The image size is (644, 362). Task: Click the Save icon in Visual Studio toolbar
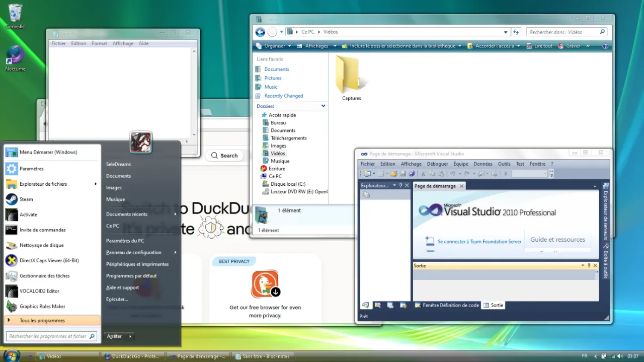pos(403,174)
